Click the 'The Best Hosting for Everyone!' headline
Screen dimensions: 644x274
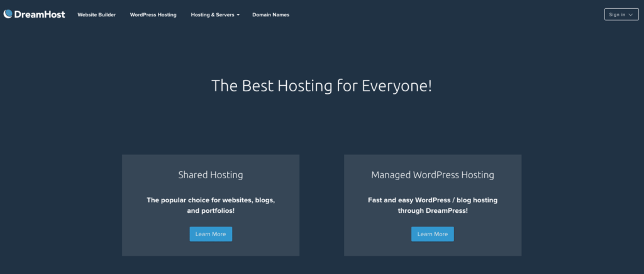coord(321,86)
